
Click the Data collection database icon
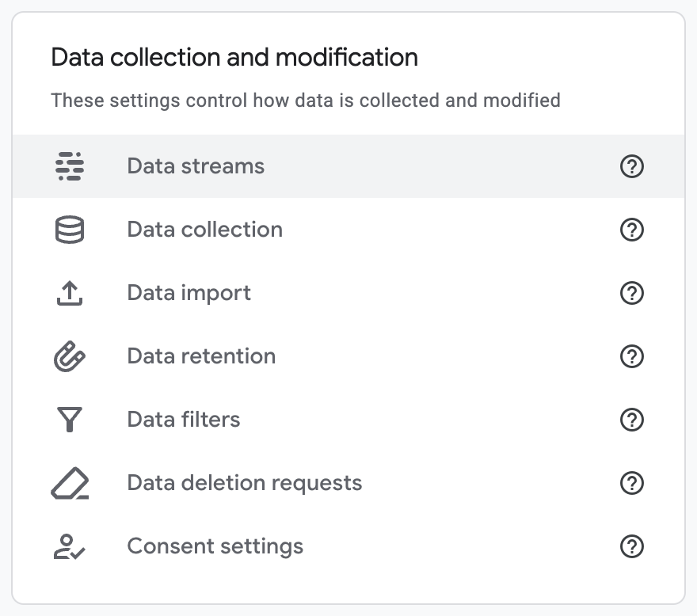click(x=70, y=230)
